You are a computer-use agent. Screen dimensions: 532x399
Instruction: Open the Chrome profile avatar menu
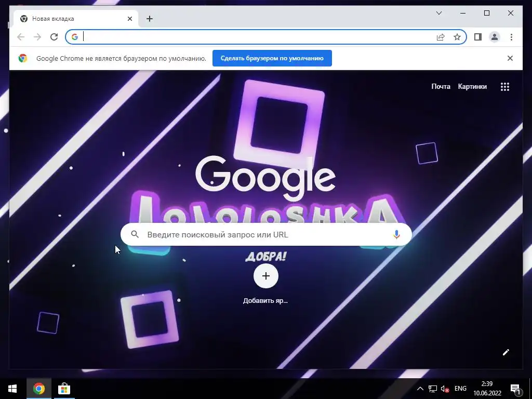pos(495,37)
